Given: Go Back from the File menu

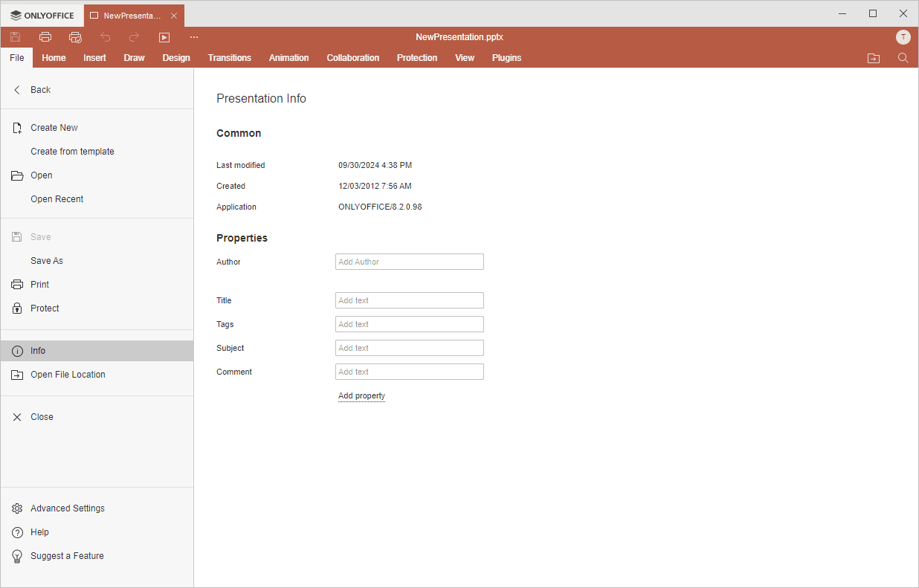Looking at the screenshot, I should [x=40, y=90].
